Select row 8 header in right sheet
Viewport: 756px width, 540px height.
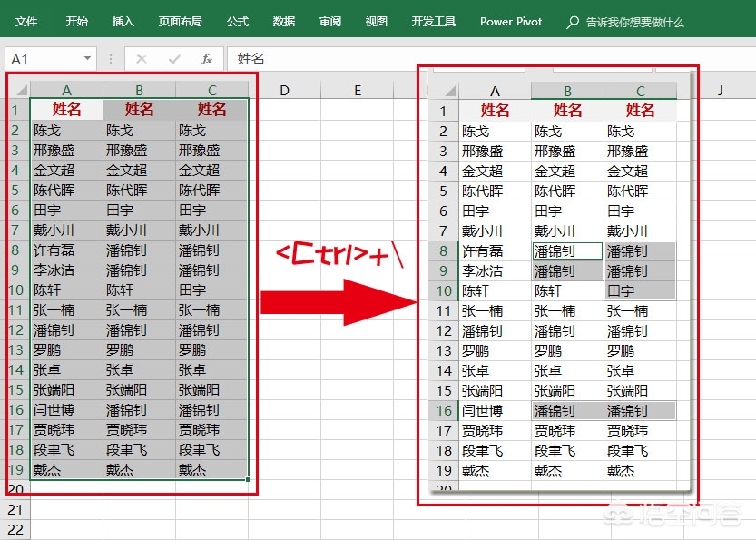[444, 251]
